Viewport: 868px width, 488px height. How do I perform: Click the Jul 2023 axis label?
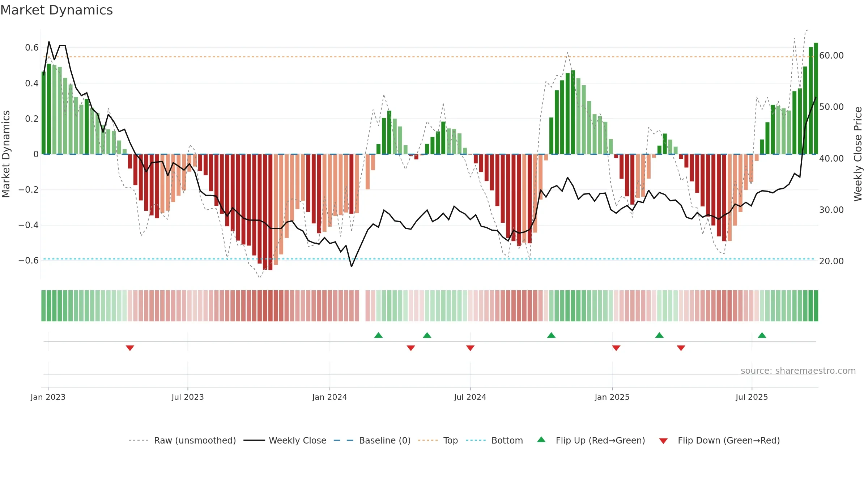point(188,397)
